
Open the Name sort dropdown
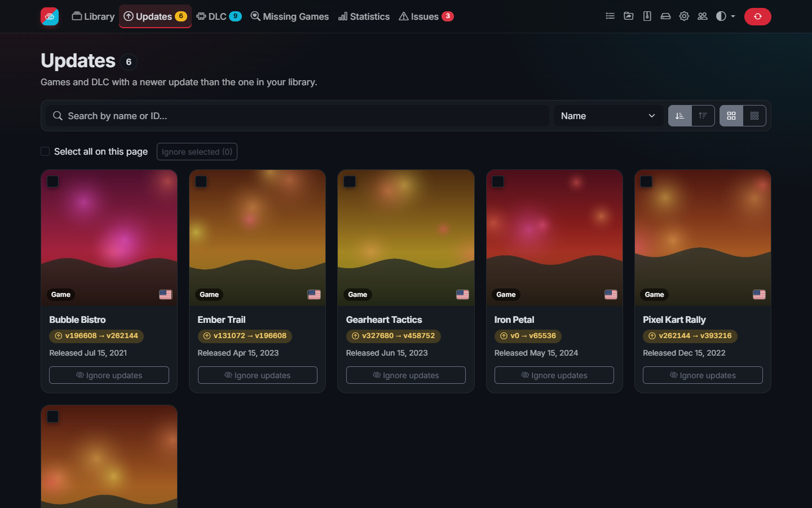click(608, 116)
